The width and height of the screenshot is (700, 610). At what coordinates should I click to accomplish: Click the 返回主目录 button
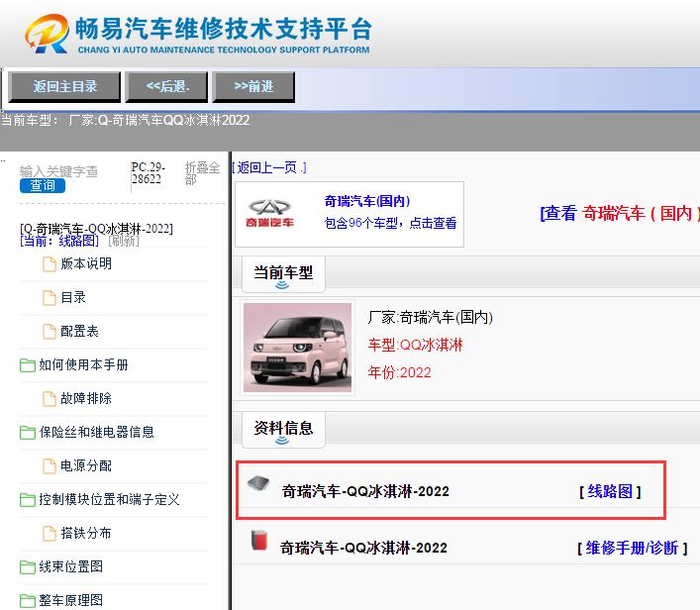click(64, 86)
